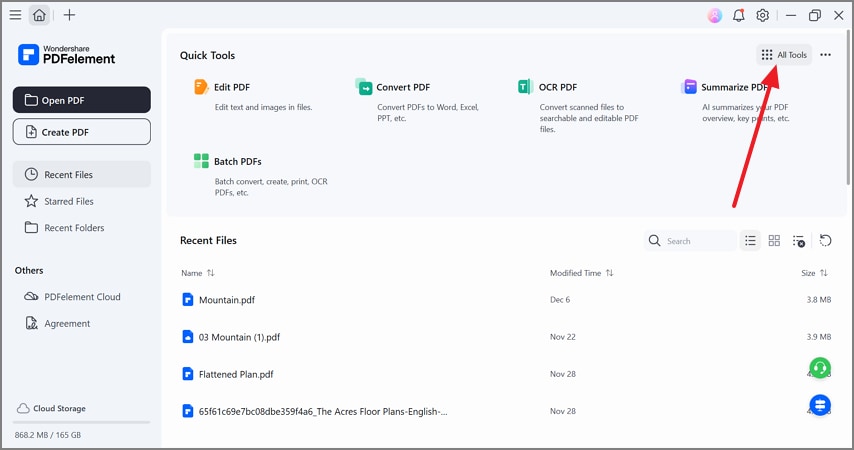
Task: Click the vertical scrollbar on right edge
Action: [847, 107]
